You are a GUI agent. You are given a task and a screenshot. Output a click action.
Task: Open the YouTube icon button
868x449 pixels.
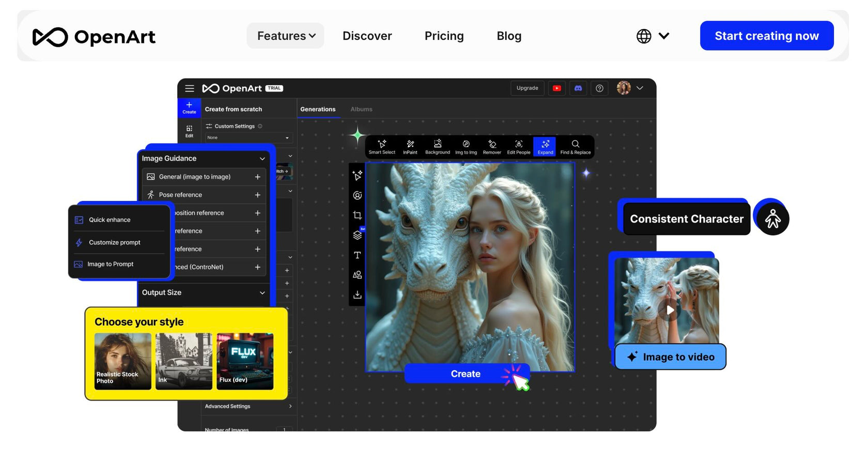[x=557, y=88]
